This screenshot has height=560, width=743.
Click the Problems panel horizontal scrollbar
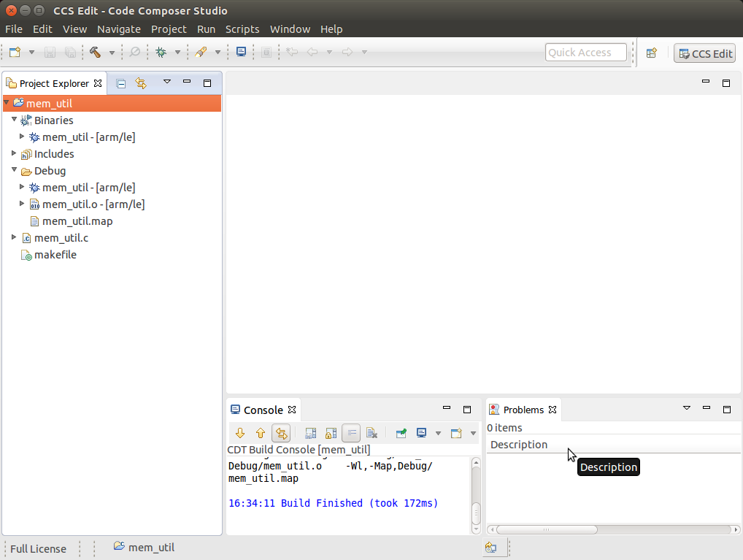(x=546, y=529)
